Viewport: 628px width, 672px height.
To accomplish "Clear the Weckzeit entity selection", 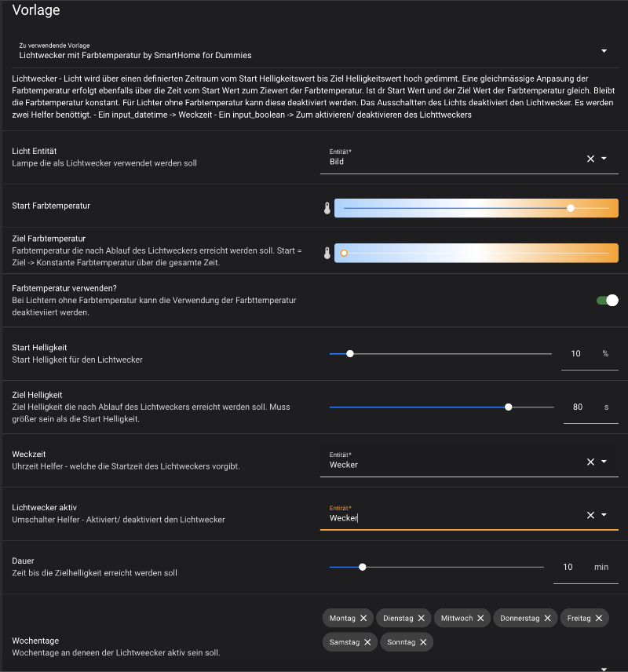I will point(590,462).
